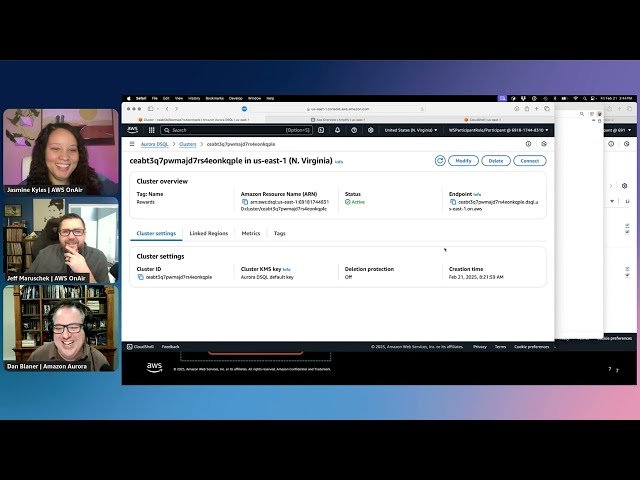This screenshot has height=480, width=640.
Task: Click the Wi-Fi icon in macOS menu bar
Action: click(x=576, y=98)
